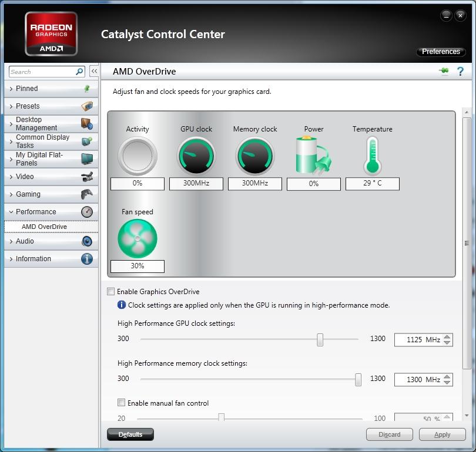Click the 29 ° C temperature value
This screenshot has height=452, width=476.
[373, 183]
